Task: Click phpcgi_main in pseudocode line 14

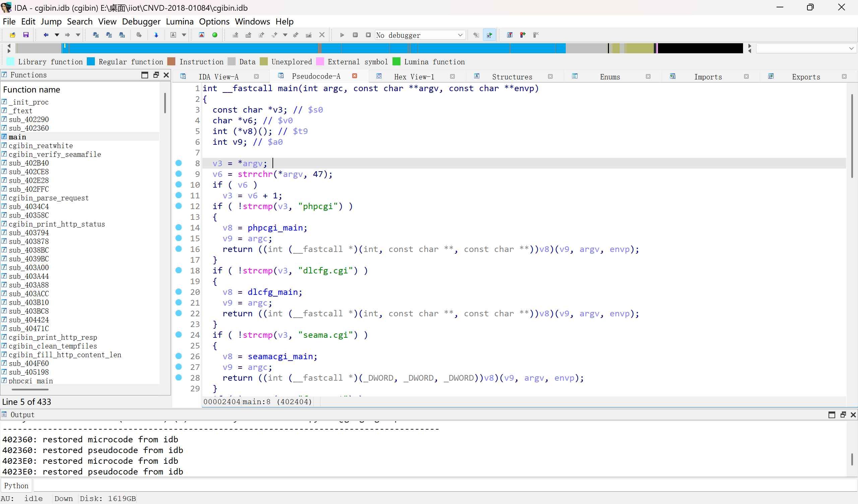Action: click(275, 228)
